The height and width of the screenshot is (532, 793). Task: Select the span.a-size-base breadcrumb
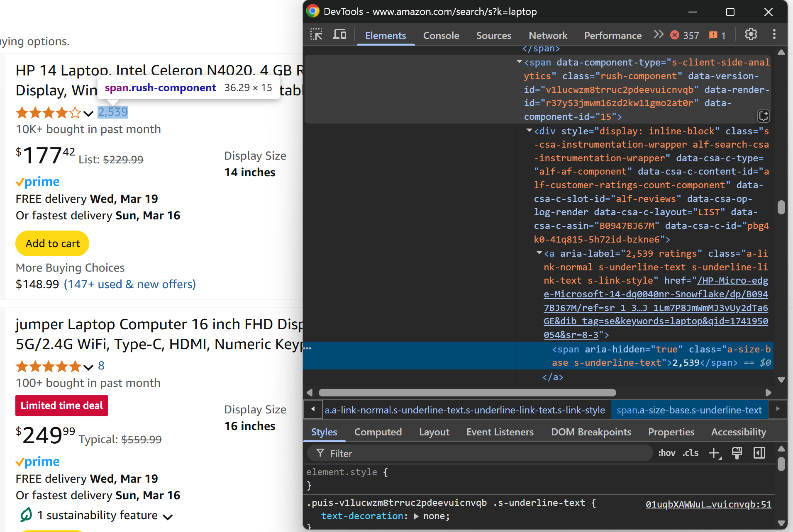(689, 410)
